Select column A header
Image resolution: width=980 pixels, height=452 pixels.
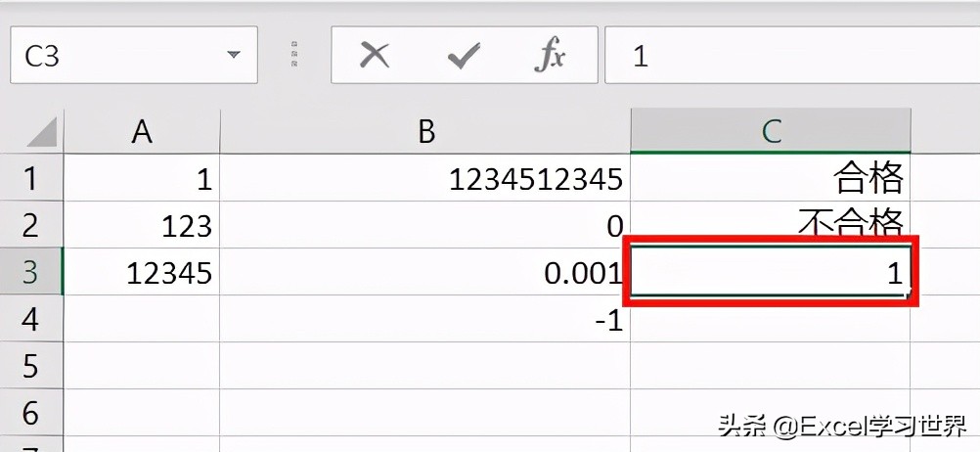pyautogui.click(x=142, y=131)
